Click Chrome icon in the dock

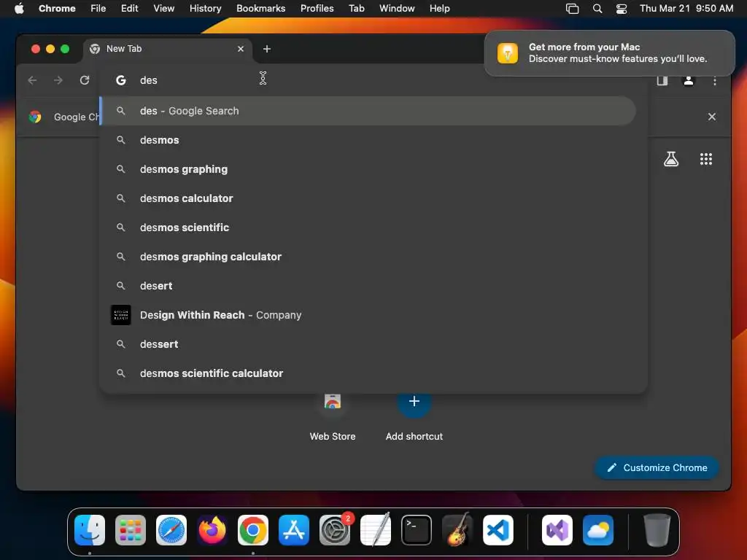tap(253, 530)
